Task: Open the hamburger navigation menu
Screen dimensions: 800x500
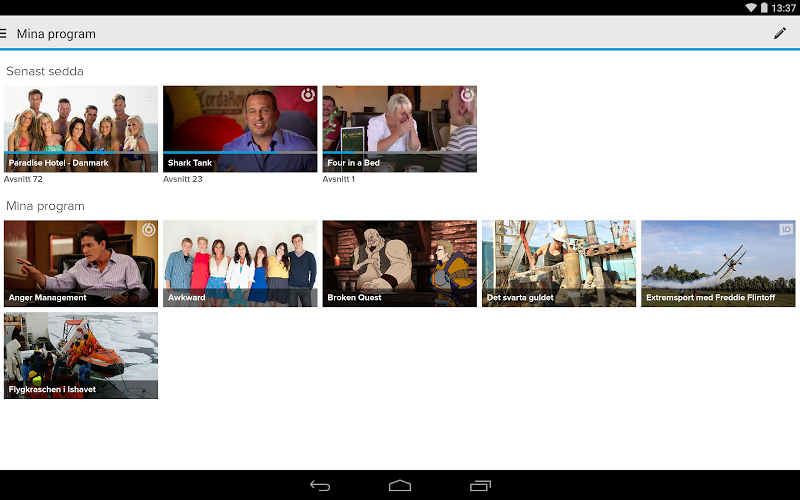Action: click(3, 34)
